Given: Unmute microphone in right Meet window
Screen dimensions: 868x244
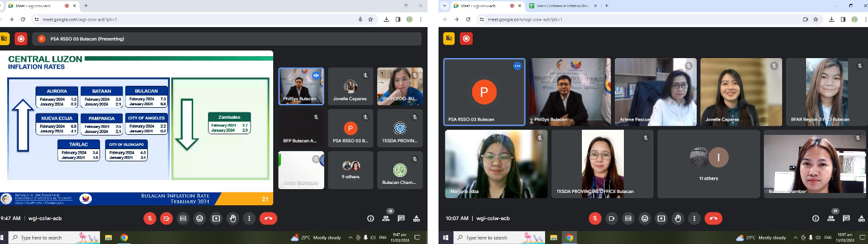Looking at the screenshot, I should coord(595,218).
